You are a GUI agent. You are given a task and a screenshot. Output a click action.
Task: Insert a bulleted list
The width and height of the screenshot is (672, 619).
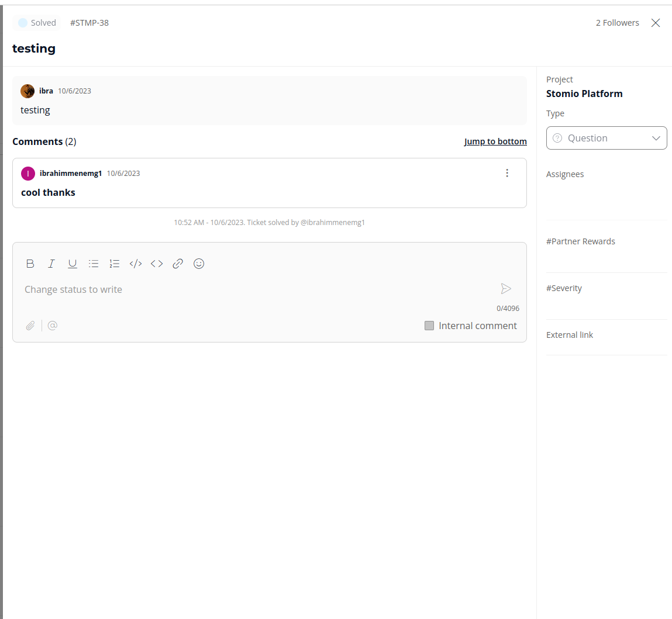[94, 264]
